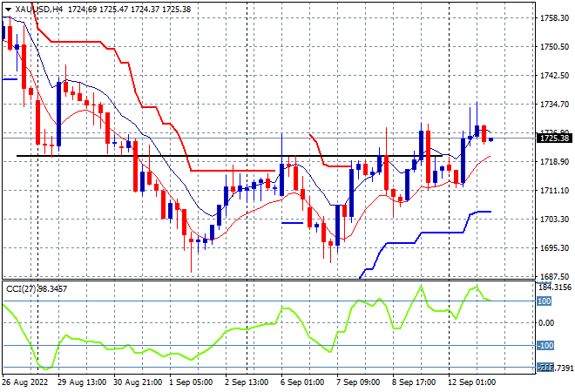Click the last candle on the chart
This screenshot has height=392, width=575.
[x=491, y=139]
